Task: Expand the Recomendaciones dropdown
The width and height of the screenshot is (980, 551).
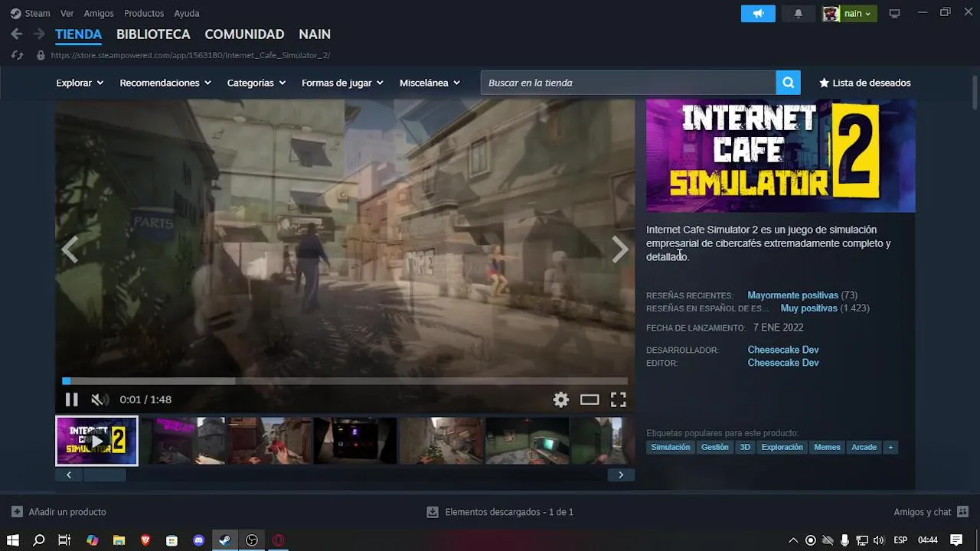Action: [x=165, y=83]
